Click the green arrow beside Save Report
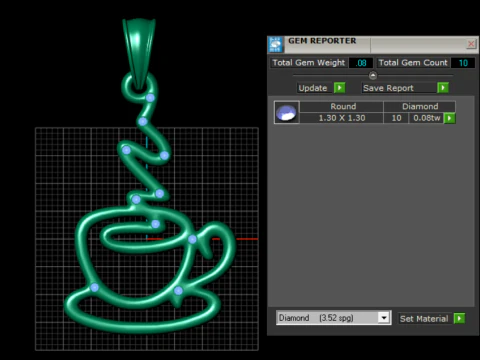480x360 pixels. [443, 88]
